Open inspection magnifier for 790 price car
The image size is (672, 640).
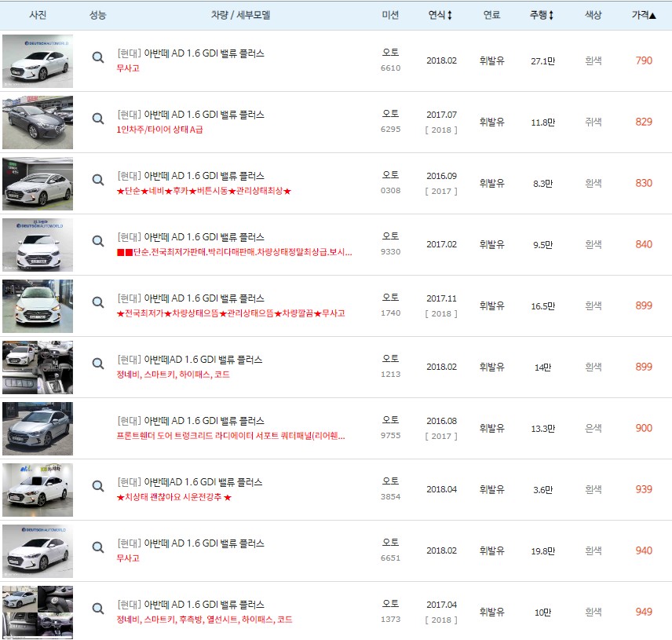(x=98, y=57)
